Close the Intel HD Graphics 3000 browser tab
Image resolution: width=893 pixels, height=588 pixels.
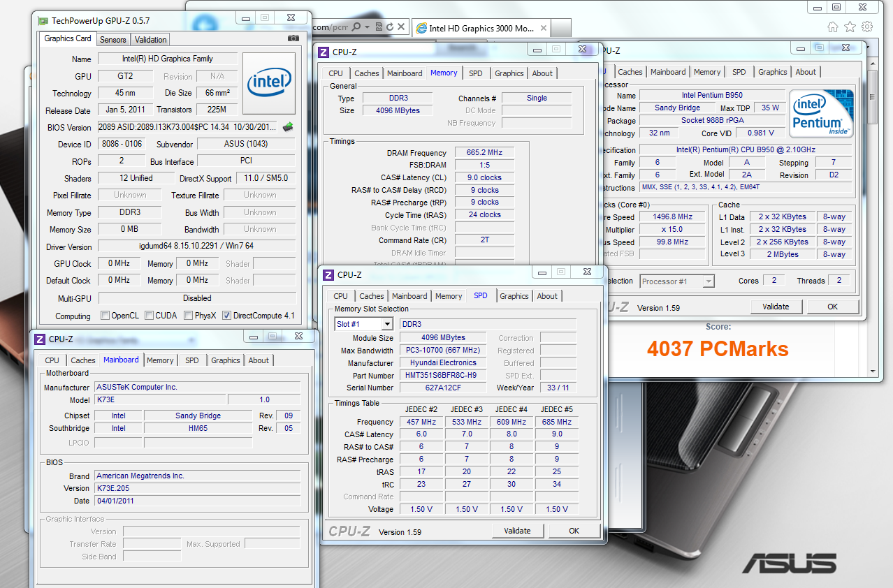coord(542,29)
